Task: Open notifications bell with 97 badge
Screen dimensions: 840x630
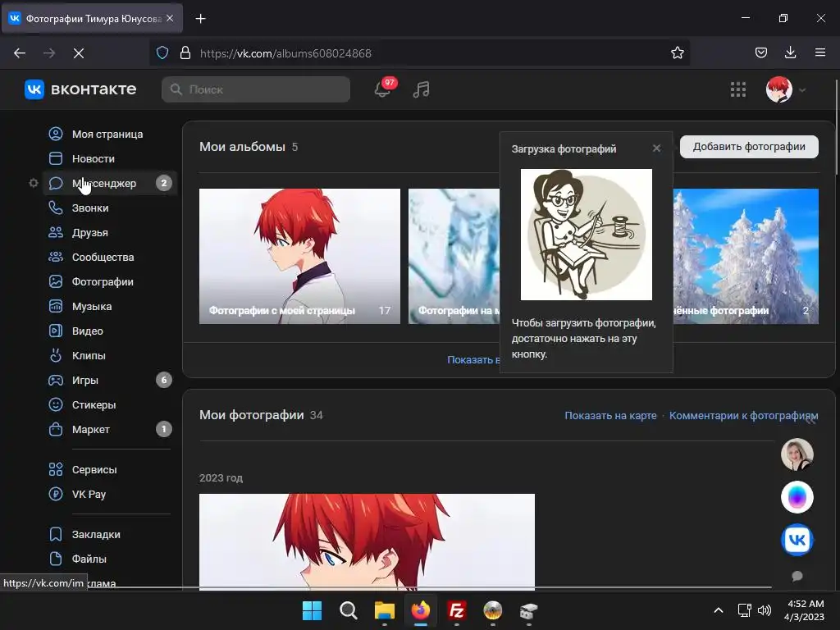Action: tap(382, 89)
